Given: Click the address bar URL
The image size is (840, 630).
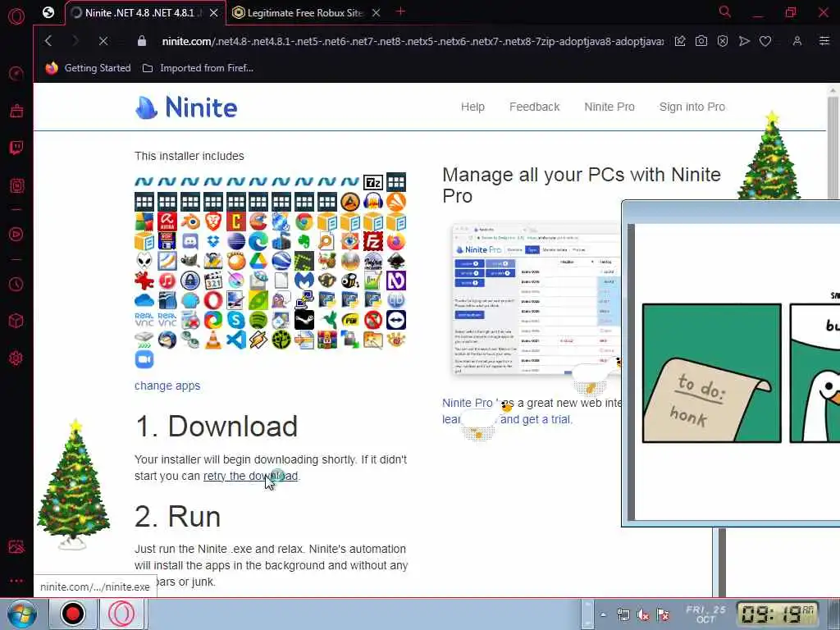Looking at the screenshot, I should point(413,41).
